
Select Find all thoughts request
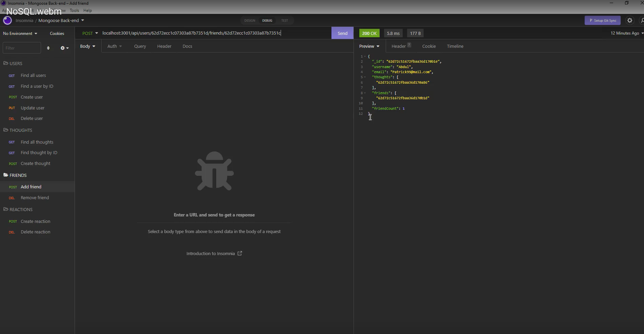pyautogui.click(x=37, y=142)
